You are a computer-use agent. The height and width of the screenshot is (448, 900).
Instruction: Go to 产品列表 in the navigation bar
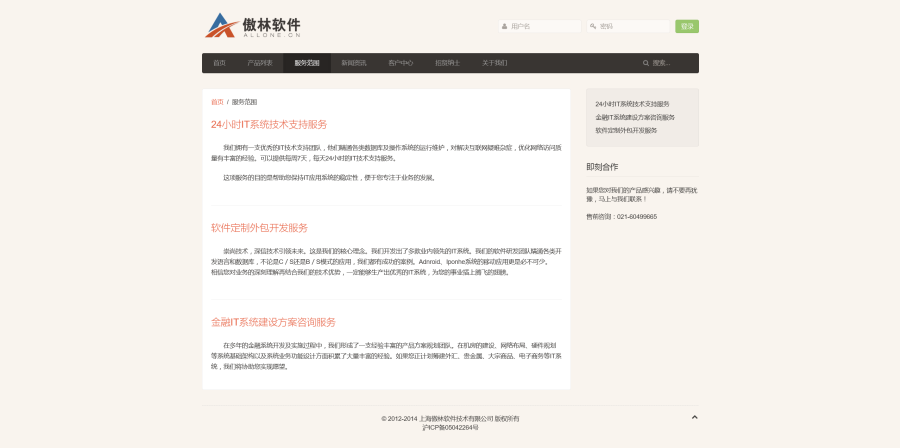coord(260,63)
